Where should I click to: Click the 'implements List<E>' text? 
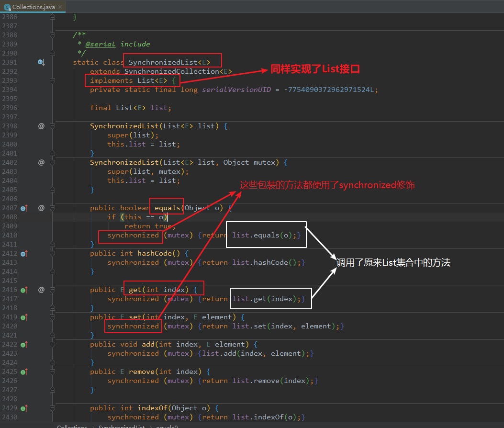129,80
